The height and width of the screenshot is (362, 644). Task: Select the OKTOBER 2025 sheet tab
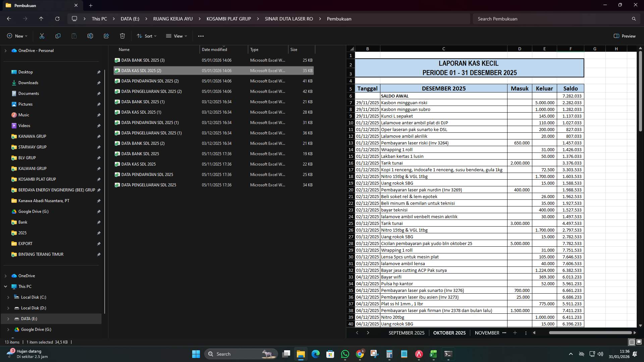point(449,333)
